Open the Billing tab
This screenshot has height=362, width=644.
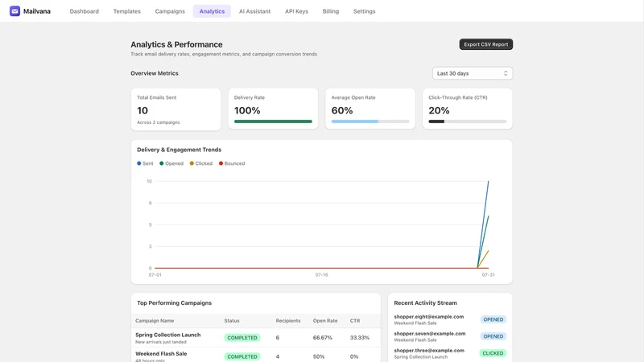331,11
